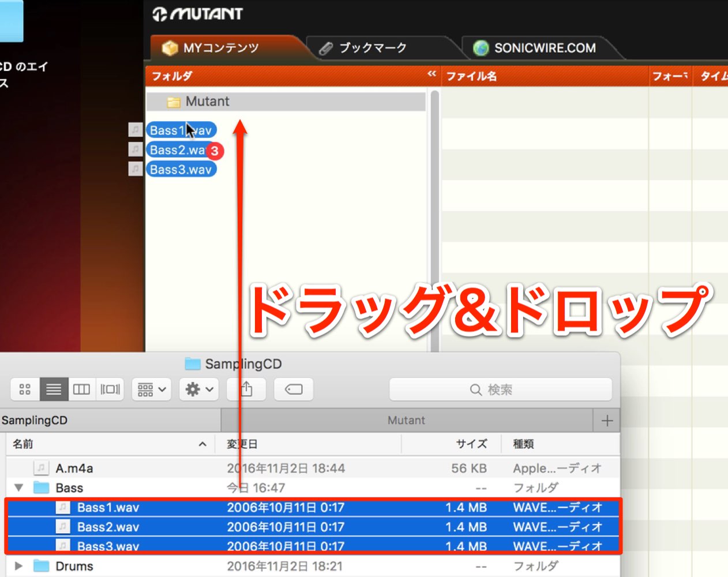Click the Finder edit tags button

[x=294, y=389]
